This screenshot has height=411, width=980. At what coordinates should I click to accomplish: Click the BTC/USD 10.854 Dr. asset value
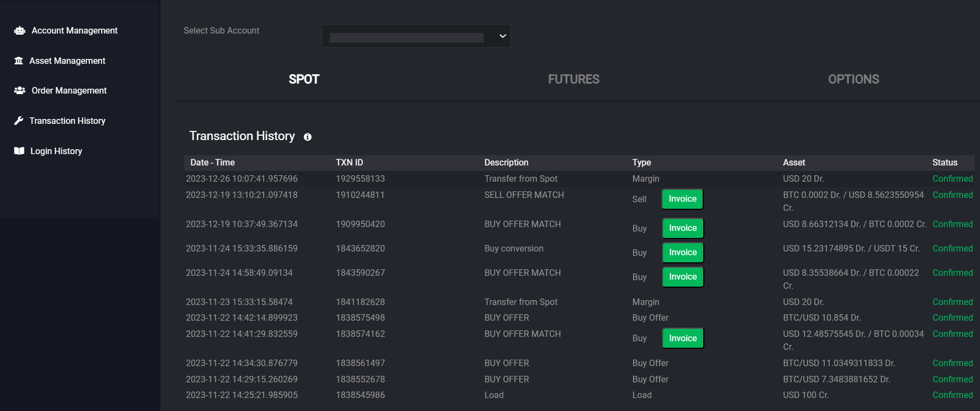(x=822, y=317)
